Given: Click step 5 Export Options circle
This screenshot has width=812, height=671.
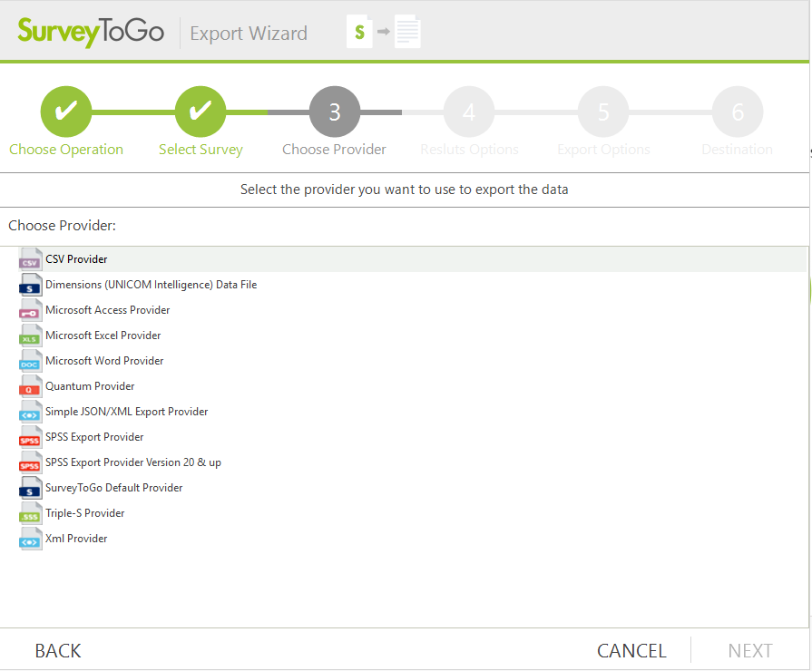Looking at the screenshot, I should [x=603, y=112].
